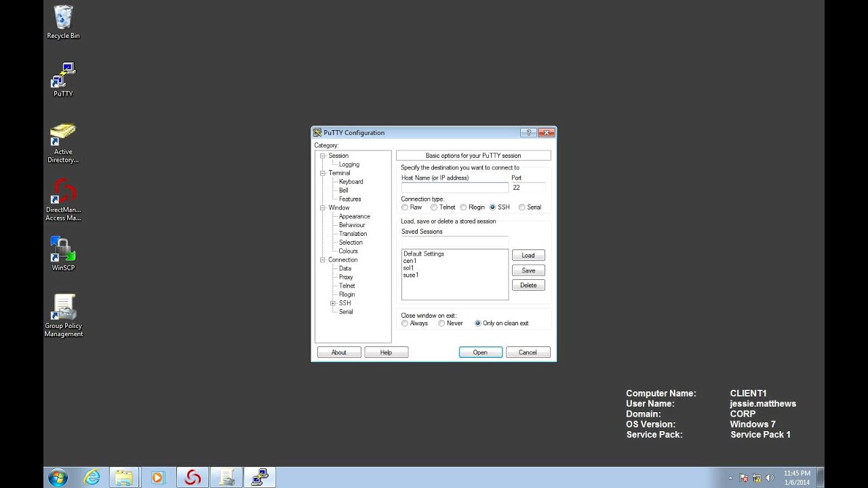Click the Open button
The image size is (868, 488).
(480, 352)
